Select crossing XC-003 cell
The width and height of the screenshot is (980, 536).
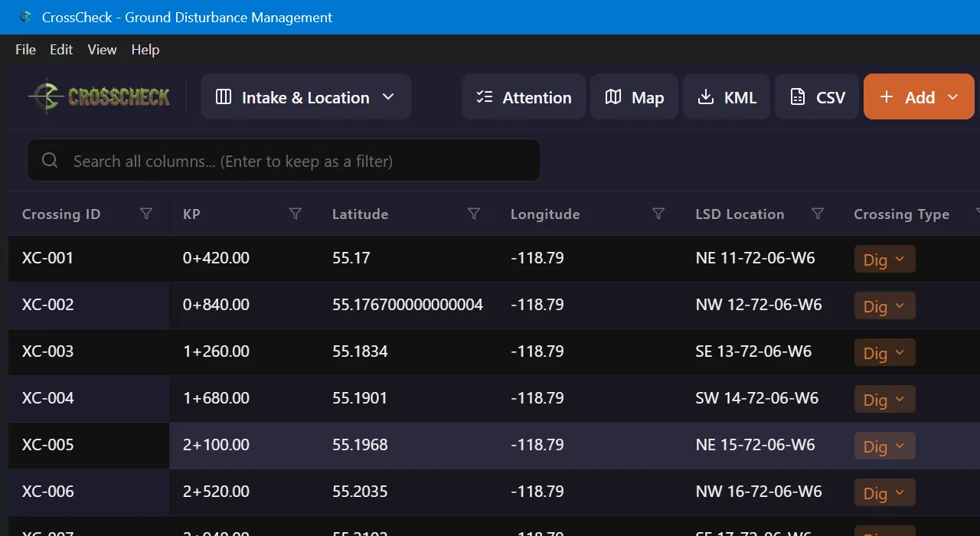click(x=89, y=351)
